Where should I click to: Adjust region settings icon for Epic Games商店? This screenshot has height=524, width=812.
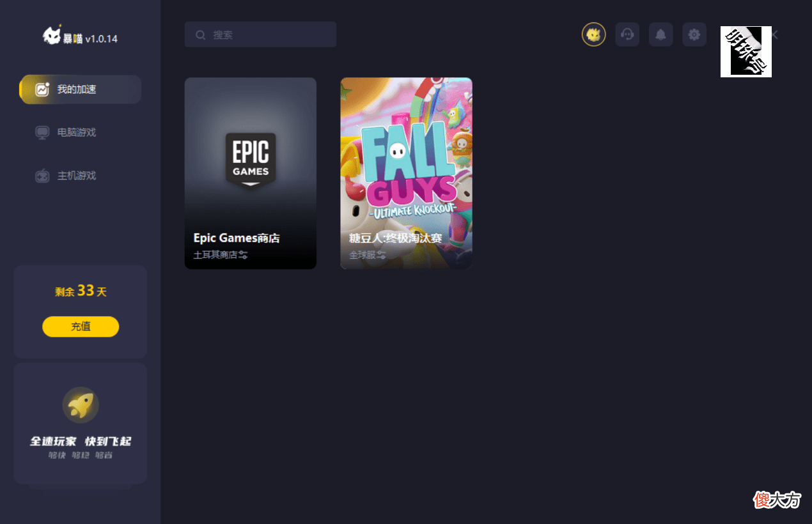click(x=243, y=254)
